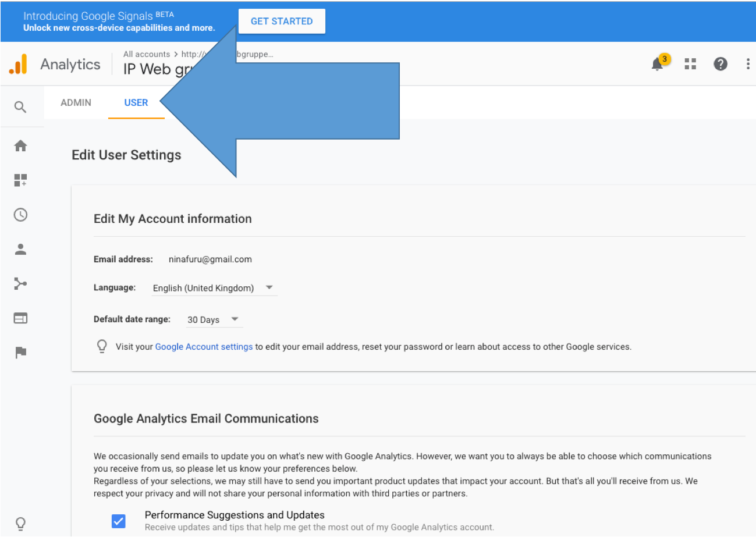Open Conversions flag icon
Screen dimensions: 756x537
(x=20, y=353)
